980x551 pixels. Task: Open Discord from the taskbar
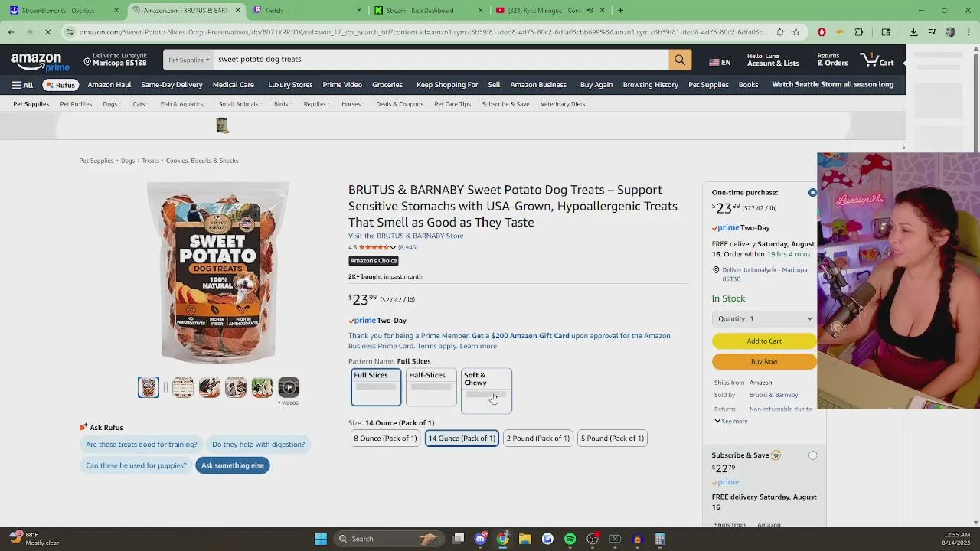pos(480,539)
